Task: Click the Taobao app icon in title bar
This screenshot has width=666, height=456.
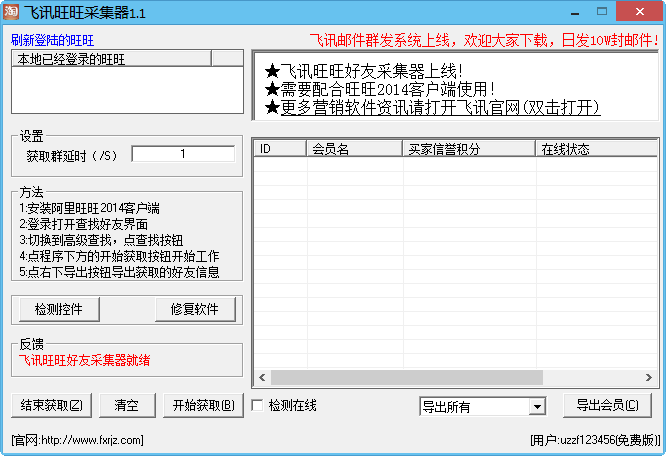Action: click(x=11, y=12)
